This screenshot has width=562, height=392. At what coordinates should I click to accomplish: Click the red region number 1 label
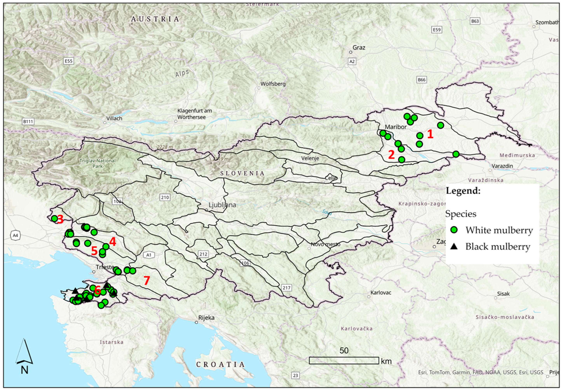tap(430, 134)
